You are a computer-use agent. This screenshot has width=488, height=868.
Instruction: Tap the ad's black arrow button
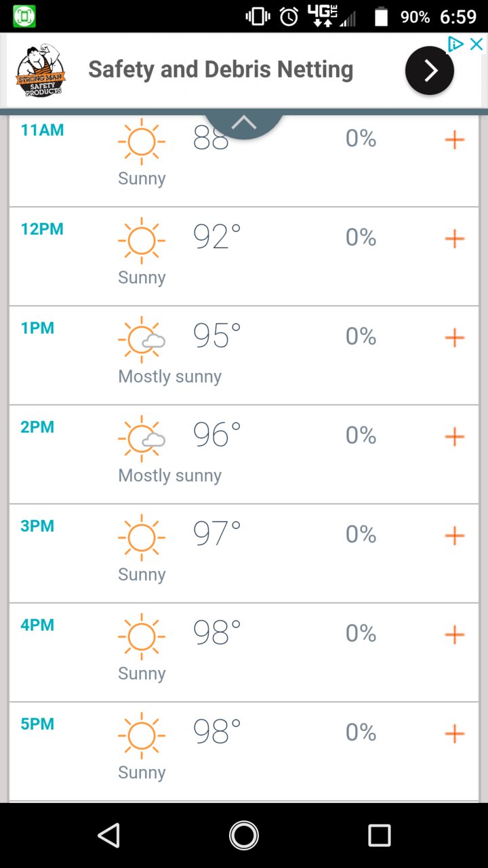point(430,71)
